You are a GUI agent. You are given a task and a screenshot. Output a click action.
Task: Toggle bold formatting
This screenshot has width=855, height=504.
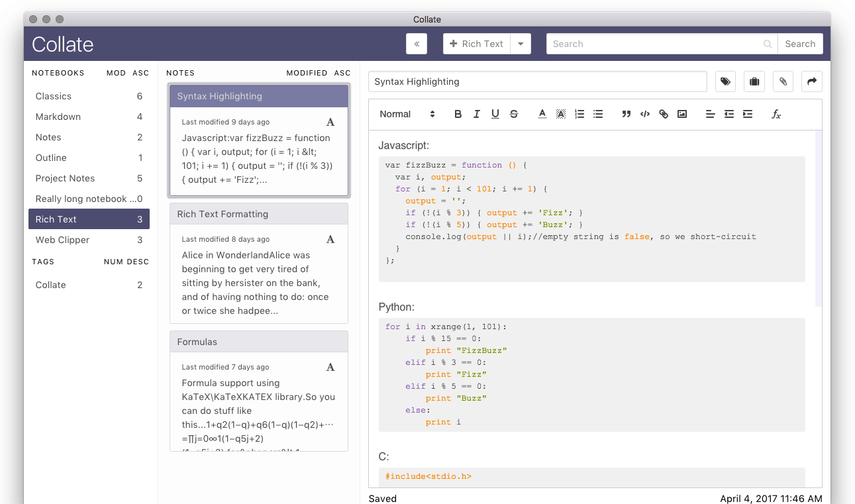pyautogui.click(x=458, y=114)
